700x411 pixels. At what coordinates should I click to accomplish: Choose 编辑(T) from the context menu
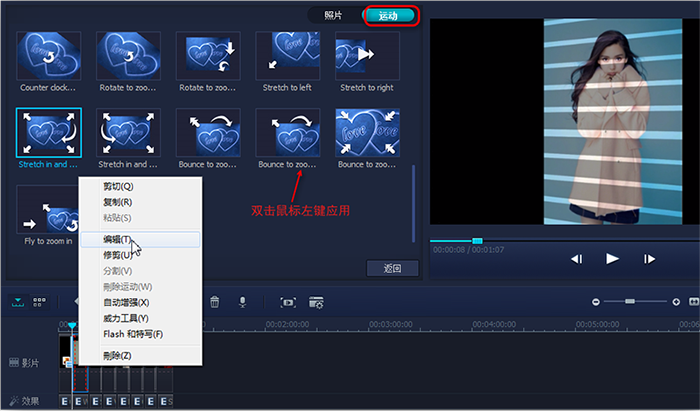(140, 239)
